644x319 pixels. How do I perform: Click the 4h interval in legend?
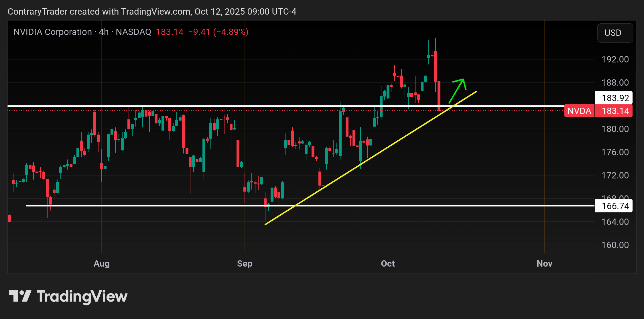click(104, 32)
